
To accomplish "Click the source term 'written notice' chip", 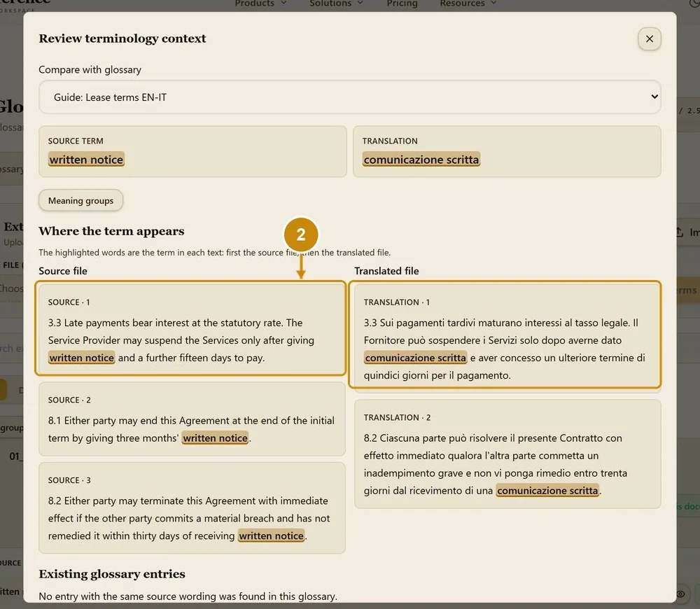I will point(86,160).
